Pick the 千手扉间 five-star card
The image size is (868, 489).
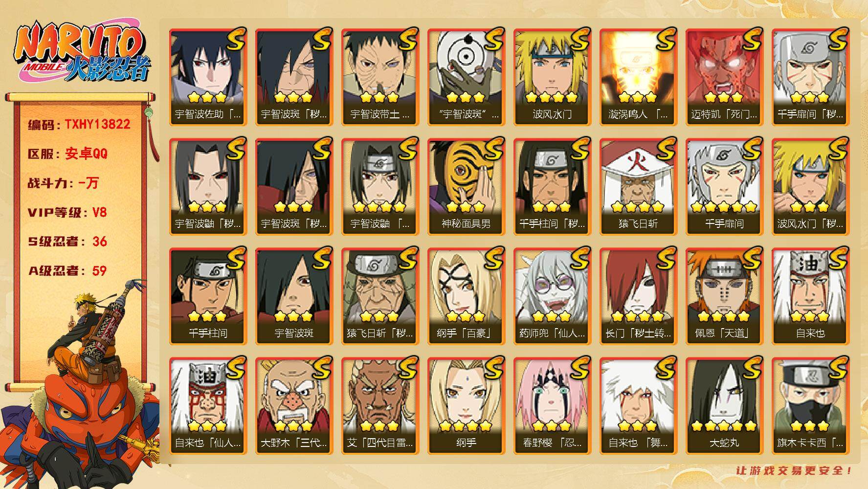pyautogui.click(x=724, y=186)
